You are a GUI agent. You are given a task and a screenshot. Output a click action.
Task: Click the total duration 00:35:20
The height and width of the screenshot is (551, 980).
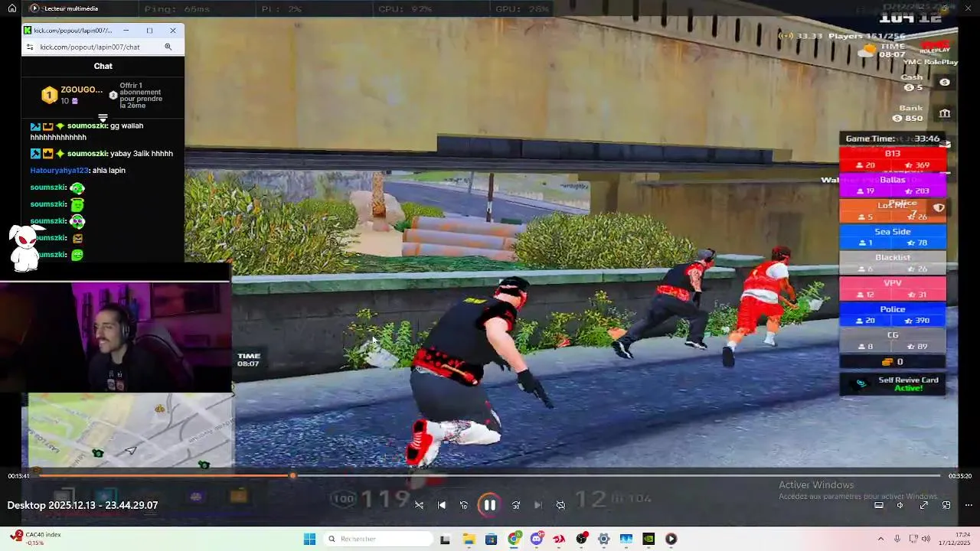click(960, 476)
